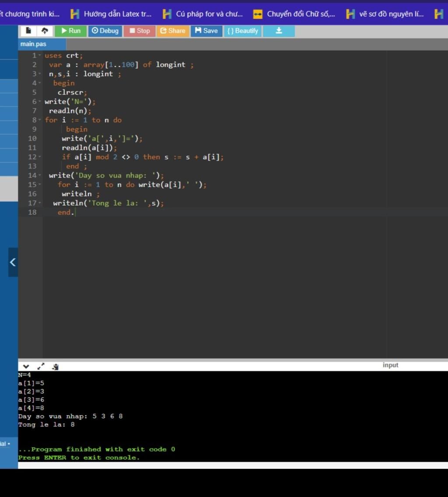This screenshot has width=448, height=497.
Task: Fold the for loop at line 8
Action: coord(40,120)
